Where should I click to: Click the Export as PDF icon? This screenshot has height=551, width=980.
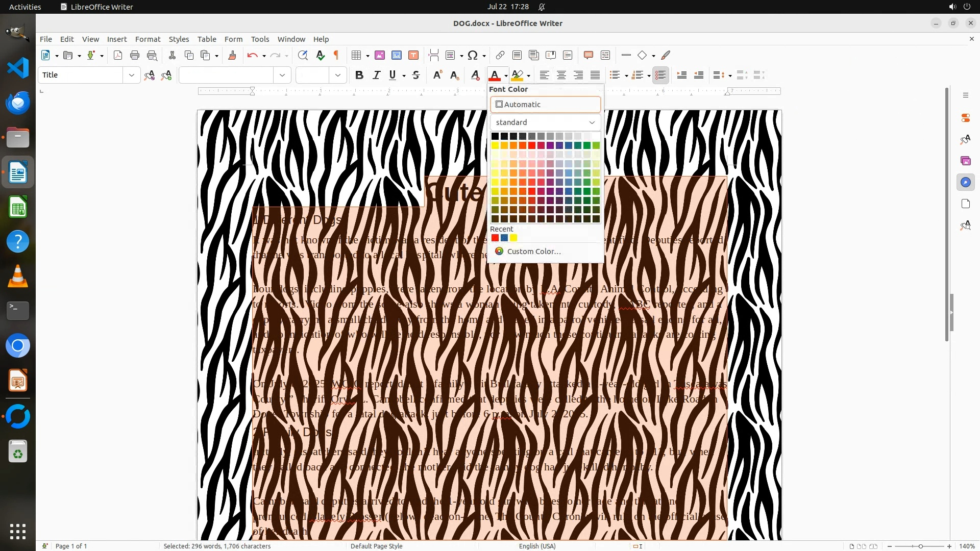[118, 55]
